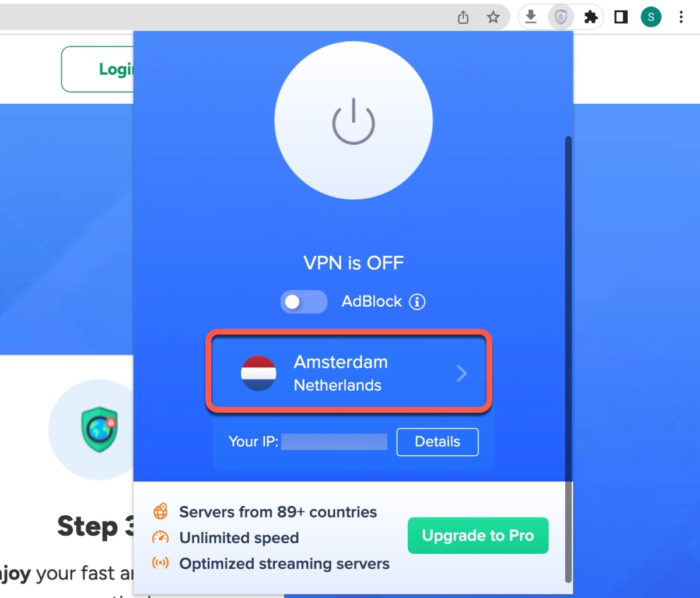Viewport: 700px width, 598px height.
Task: Toggle the AdBlock switch
Action: coord(303,302)
